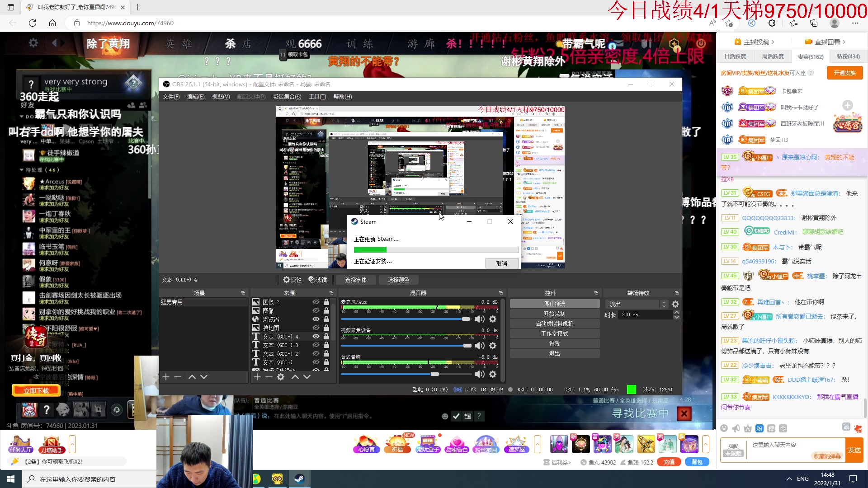Screen dimensions: 868x488
Task: Pop out the 混音器 dock panel
Action: pyautogui.click(x=500, y=293)
